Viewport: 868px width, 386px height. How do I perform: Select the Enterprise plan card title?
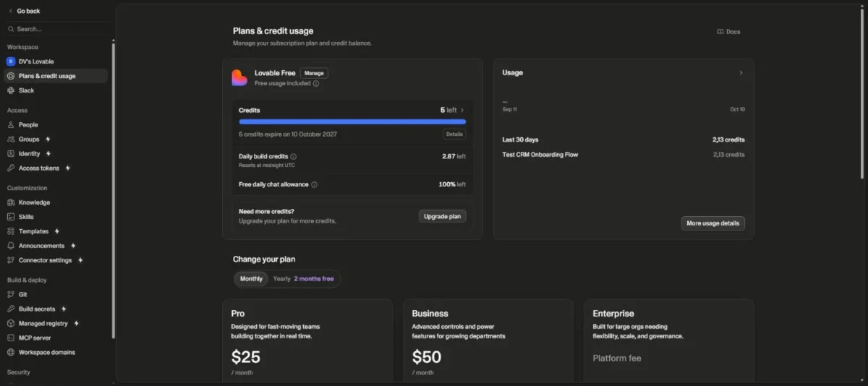(x=613, y=314)
